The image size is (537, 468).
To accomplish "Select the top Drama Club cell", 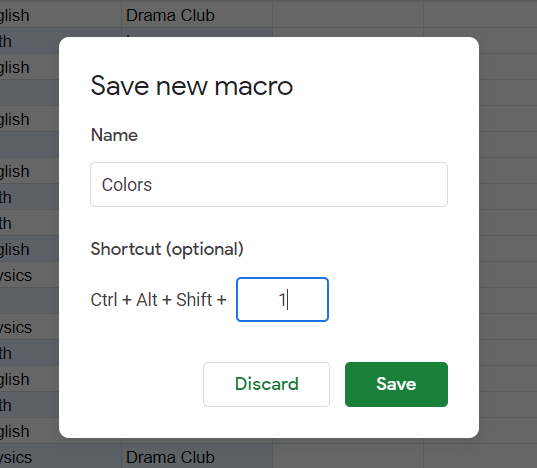I will [x=197, y=15].
